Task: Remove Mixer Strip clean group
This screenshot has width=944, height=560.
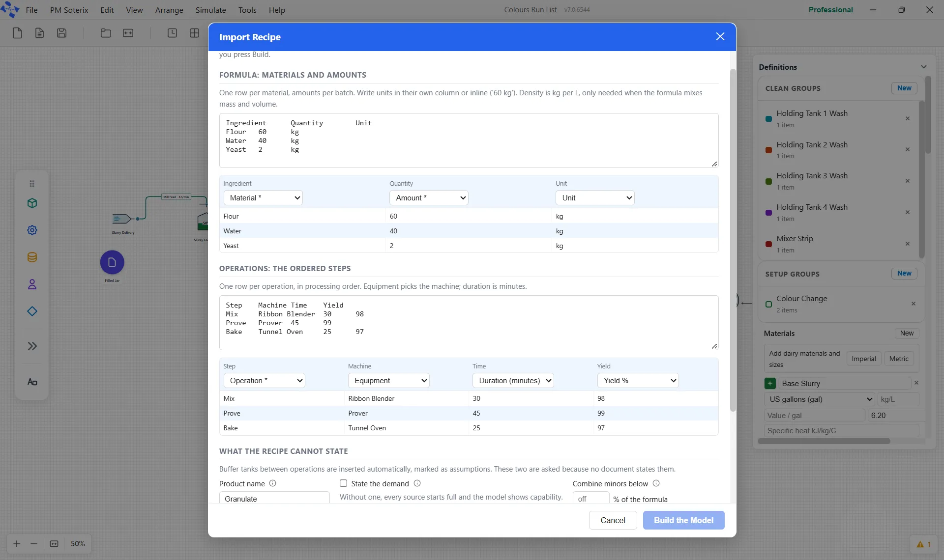Action: point(908,244)
